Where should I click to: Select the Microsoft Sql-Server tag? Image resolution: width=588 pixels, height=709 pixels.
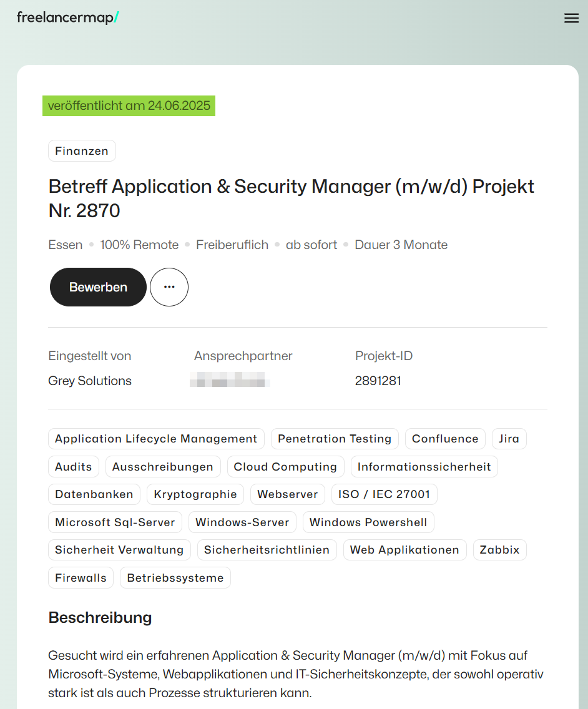pos(115,522)
